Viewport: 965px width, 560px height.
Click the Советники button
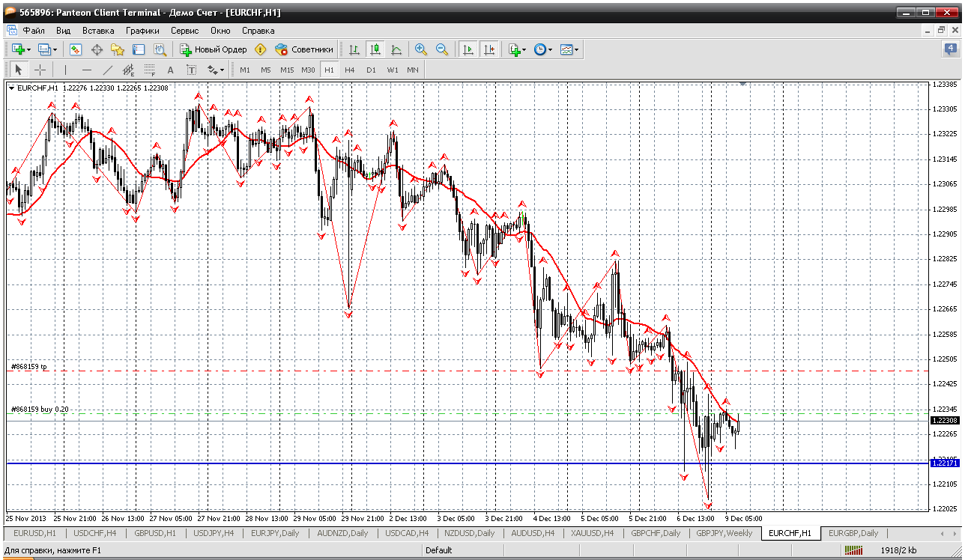(304, 49)
